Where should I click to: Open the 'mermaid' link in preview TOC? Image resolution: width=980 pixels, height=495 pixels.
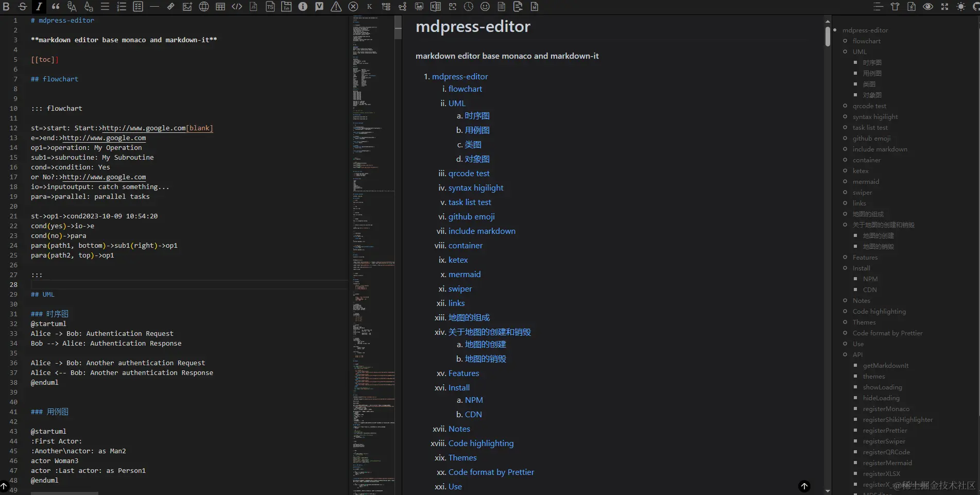pos(465,274)
